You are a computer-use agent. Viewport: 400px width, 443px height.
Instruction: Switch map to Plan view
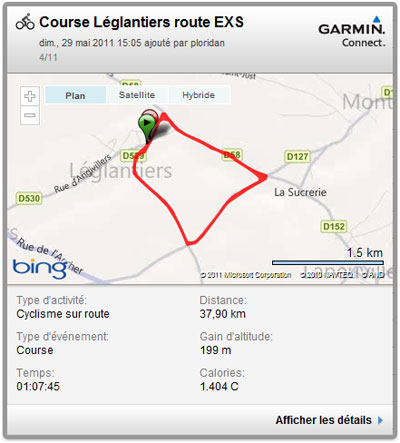[76, 95]
